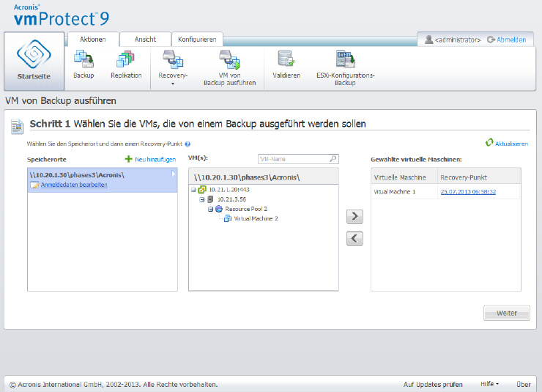Select the \\10.20.1.30\phases3\Acronis\ storage location

pos(103,180)
